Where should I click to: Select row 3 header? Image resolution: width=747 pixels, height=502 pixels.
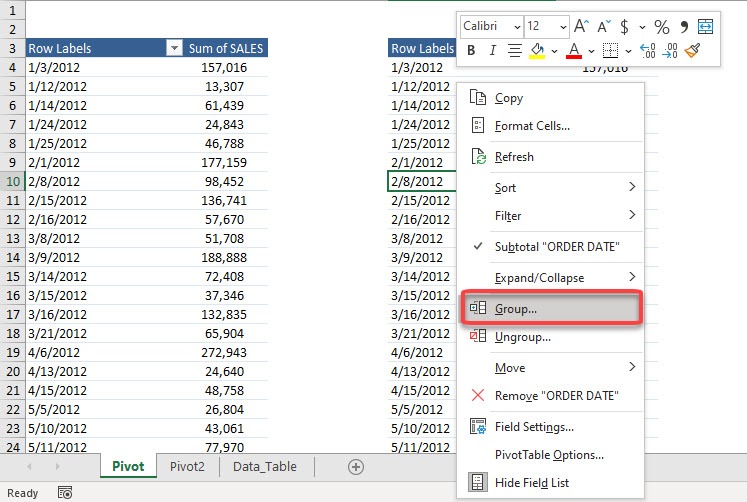12,48
